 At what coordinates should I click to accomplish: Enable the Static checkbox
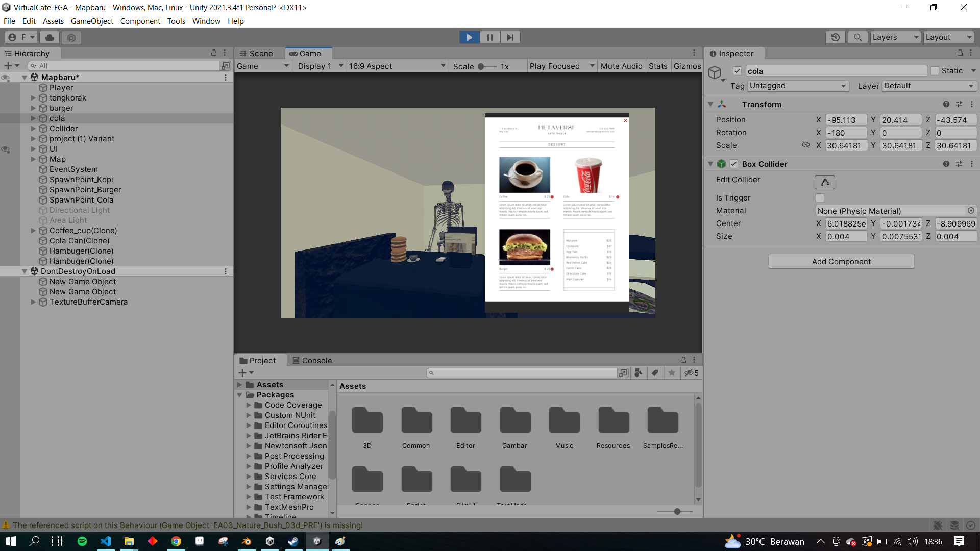[935, 71]
